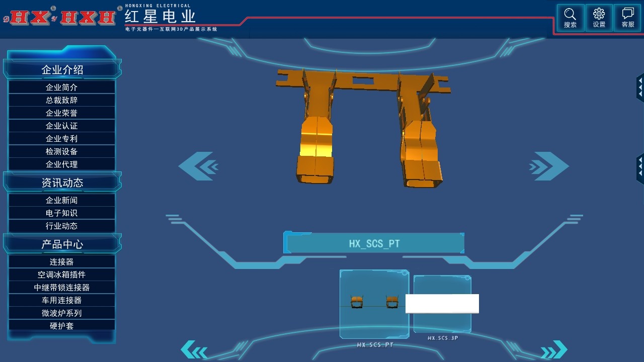Select 企业专利 from the sidebar
Screen dimensions: 644x362
62,138
